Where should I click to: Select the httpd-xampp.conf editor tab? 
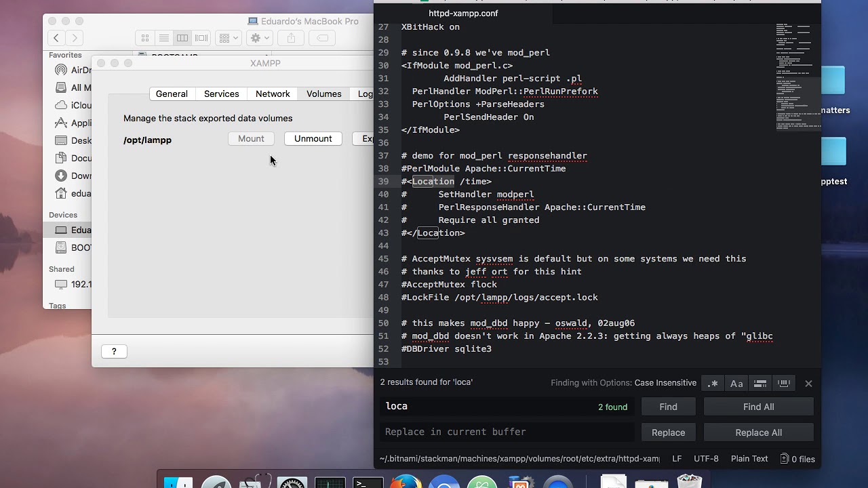[463, 13]
